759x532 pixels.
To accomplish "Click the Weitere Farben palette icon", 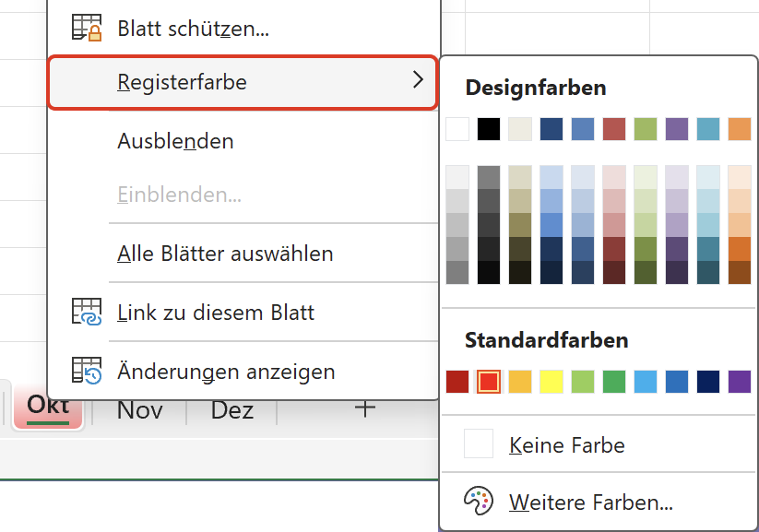I will [x=479, y=501].
